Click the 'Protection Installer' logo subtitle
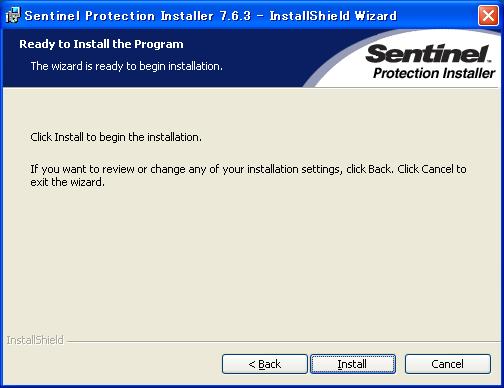The image size is (504, 388). 434,73
